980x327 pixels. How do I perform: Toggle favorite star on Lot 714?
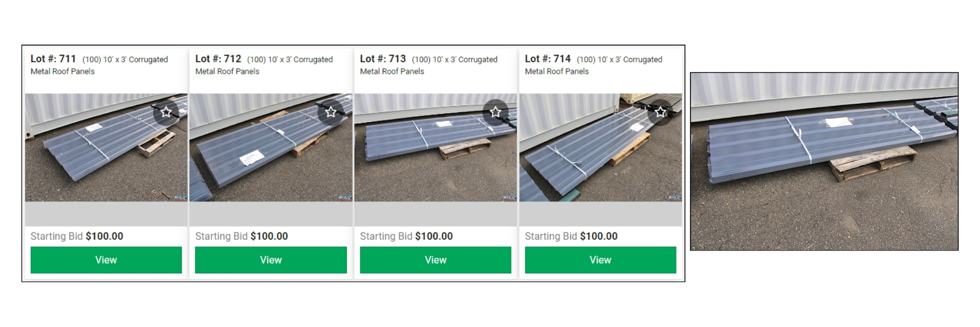661,112
